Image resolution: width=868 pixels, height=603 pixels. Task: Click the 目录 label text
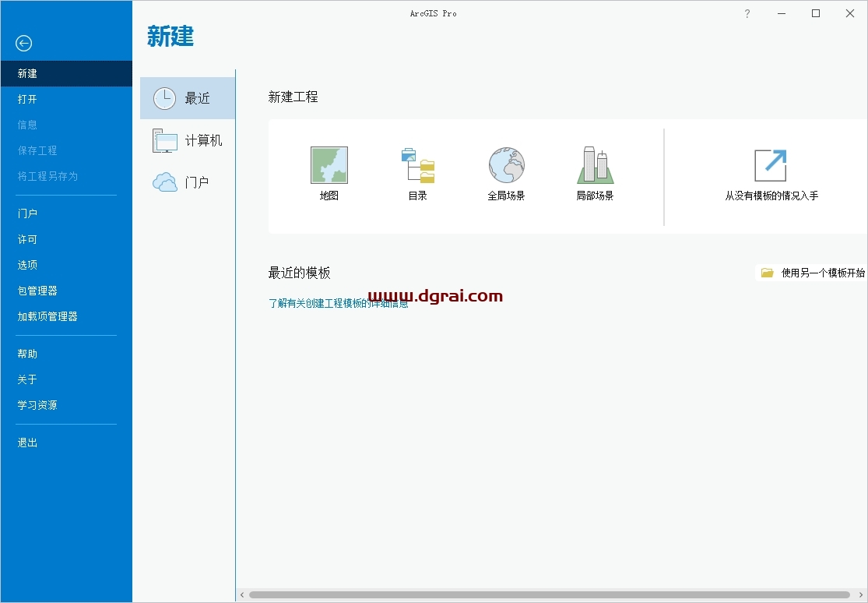click(418, 196)
